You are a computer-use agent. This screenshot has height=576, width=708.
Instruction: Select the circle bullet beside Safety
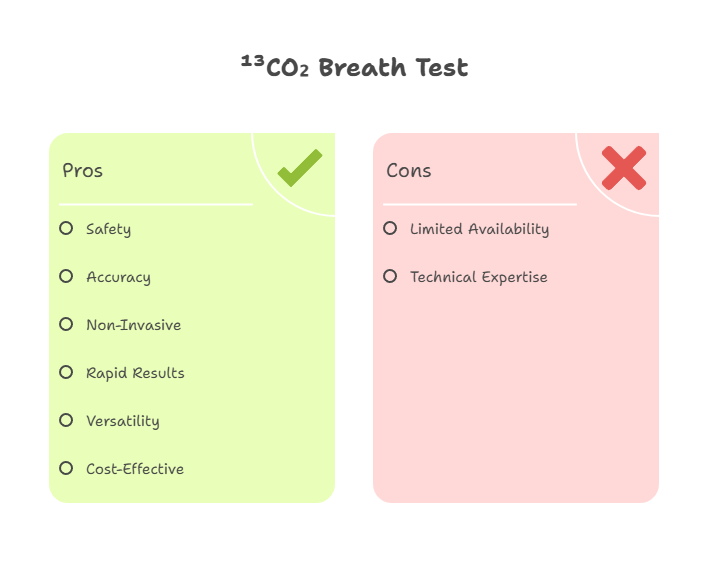click(x=66, y=228)
